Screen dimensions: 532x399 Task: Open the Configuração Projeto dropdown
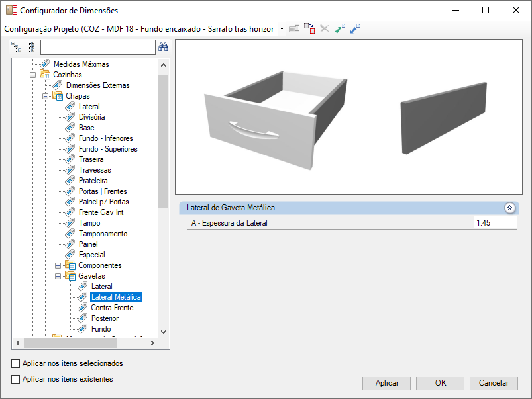click(x=282, y=29)
